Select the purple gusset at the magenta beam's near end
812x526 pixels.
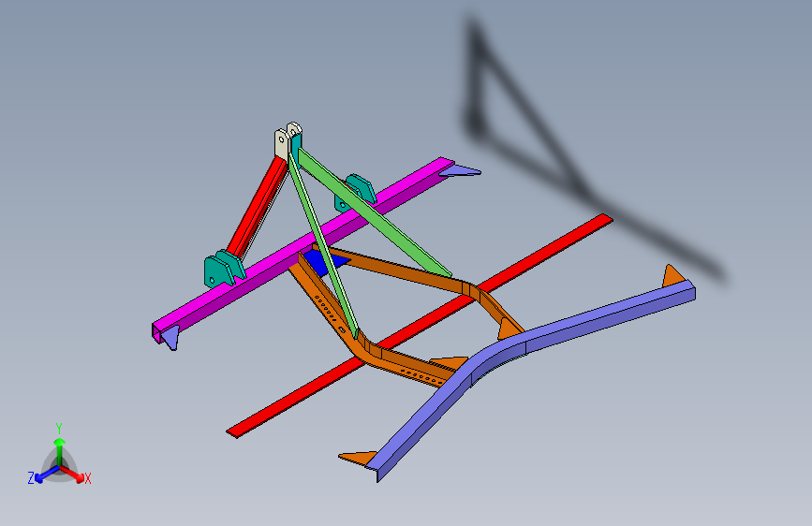(x=170, y=338)
